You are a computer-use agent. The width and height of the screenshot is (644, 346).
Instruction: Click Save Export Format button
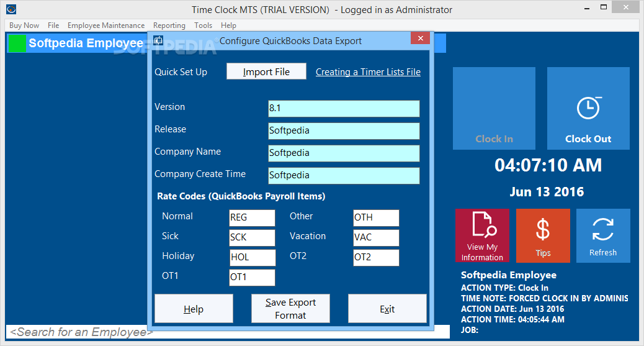tap(290, 309)
